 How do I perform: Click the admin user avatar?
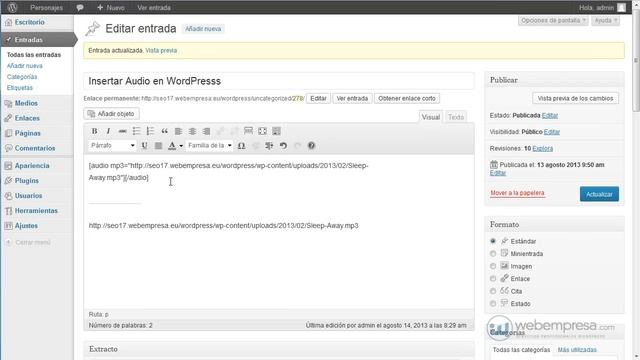tap(621, 7)
